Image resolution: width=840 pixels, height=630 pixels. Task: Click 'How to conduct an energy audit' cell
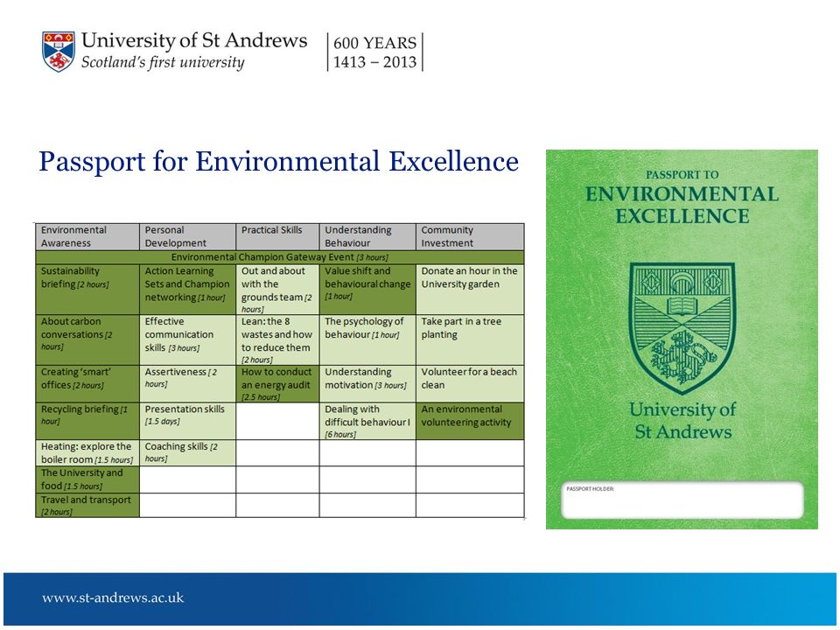click(277, 383)
